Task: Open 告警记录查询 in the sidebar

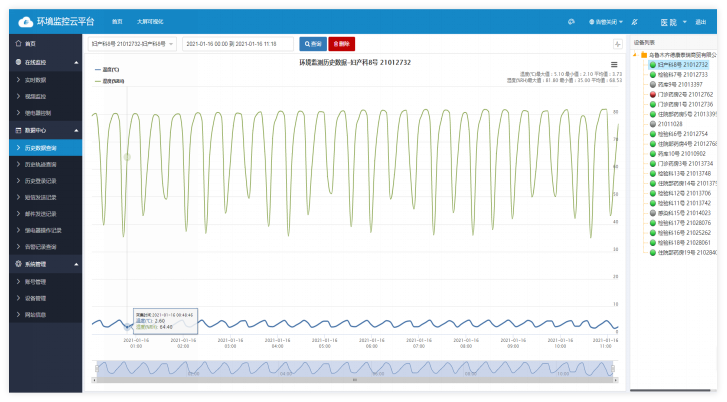Action: tap(45, 247)
